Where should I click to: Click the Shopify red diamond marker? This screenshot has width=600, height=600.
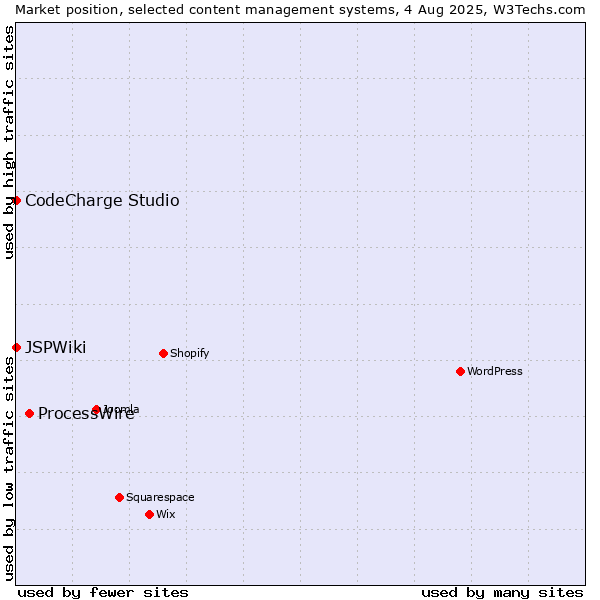[163, 353]
